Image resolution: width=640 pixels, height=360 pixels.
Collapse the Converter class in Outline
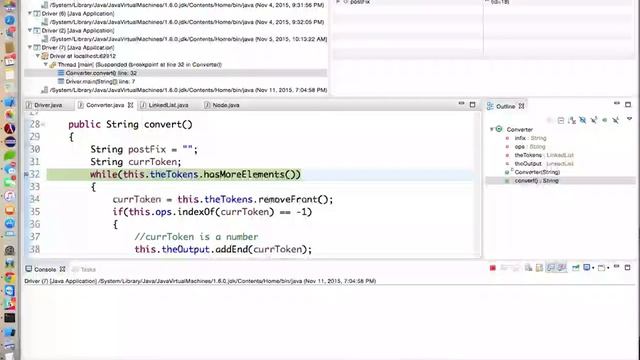[x=492, y=129]
